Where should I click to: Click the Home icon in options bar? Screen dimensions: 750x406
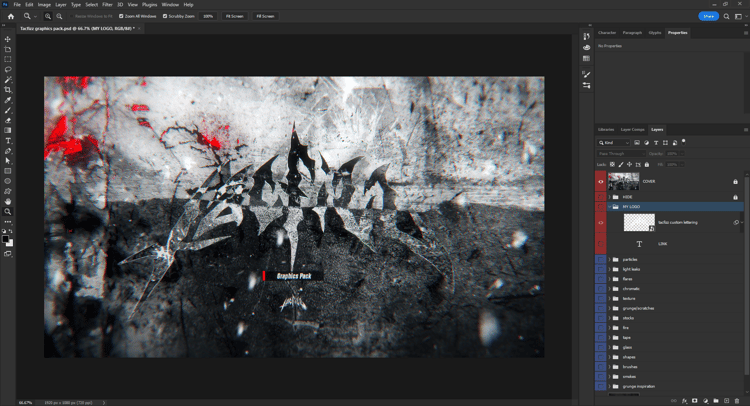coord(11,16)
